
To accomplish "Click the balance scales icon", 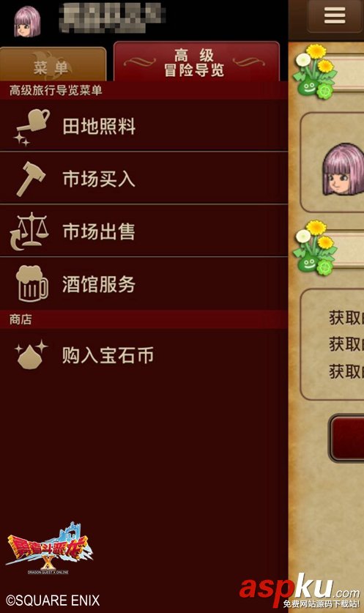I will pos(30,231).
